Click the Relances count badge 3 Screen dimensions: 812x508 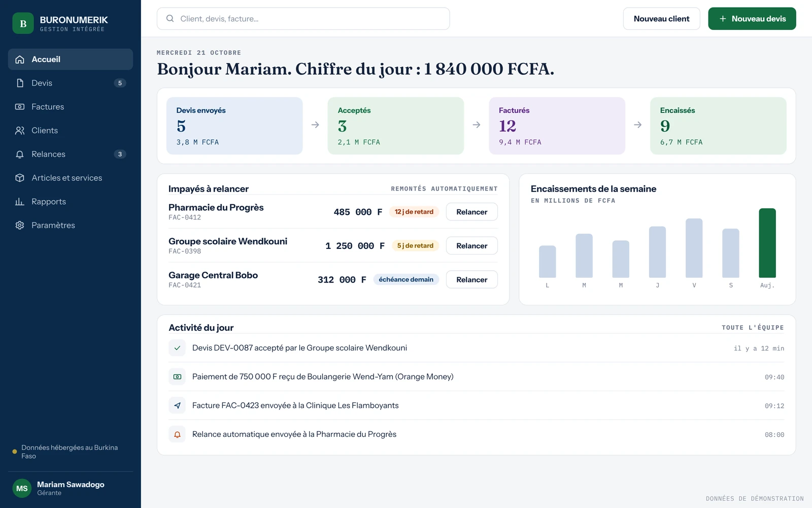pos(120,154)
